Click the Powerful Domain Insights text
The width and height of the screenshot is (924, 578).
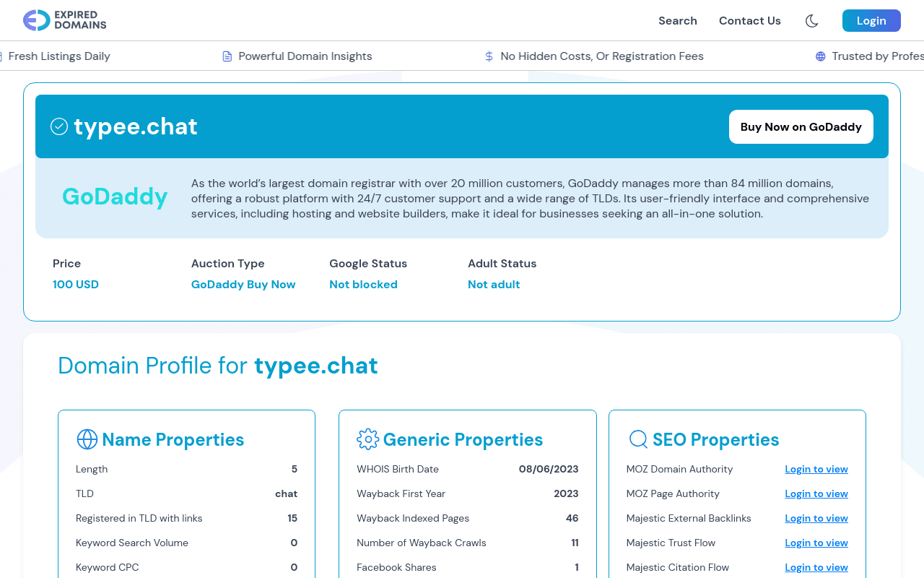305,56
